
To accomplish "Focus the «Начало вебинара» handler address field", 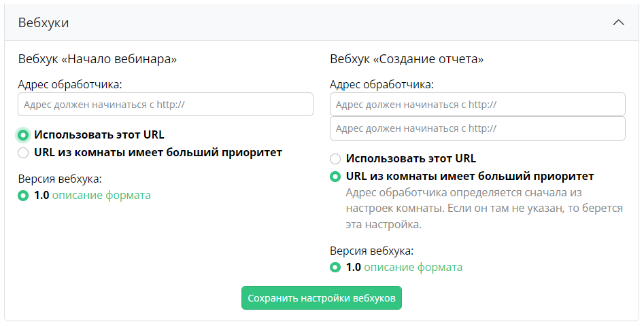I will click(165, 105).
